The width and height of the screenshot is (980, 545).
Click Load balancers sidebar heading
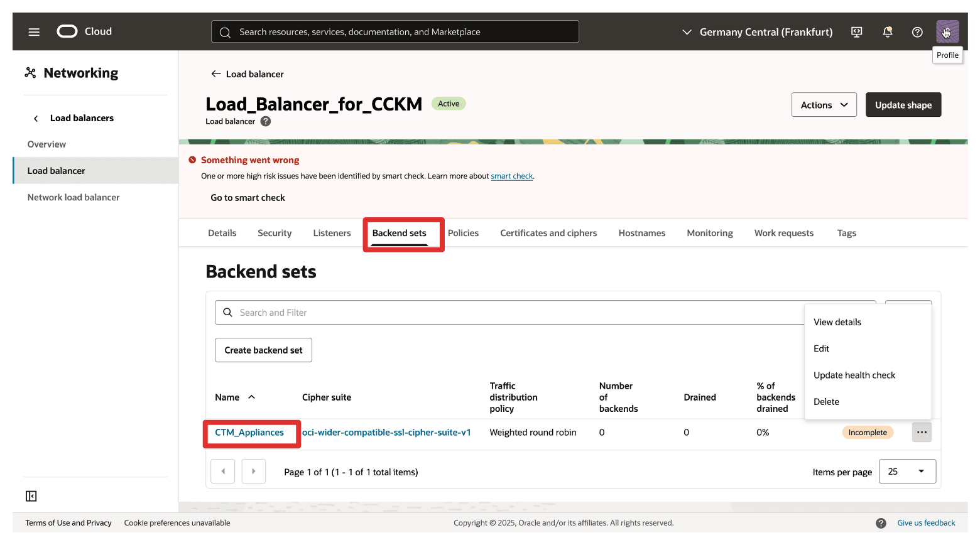[82, 118]
